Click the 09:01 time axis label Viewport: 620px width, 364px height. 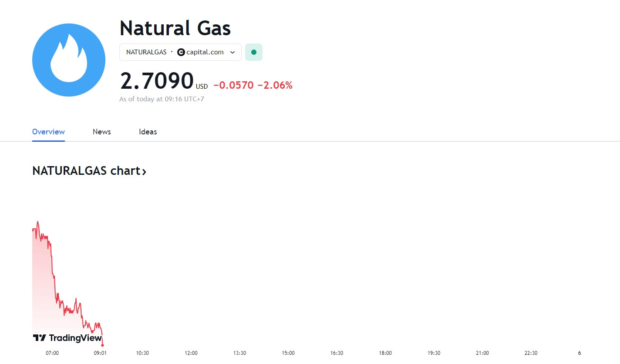pyautogui.click(x=101, y=353)
